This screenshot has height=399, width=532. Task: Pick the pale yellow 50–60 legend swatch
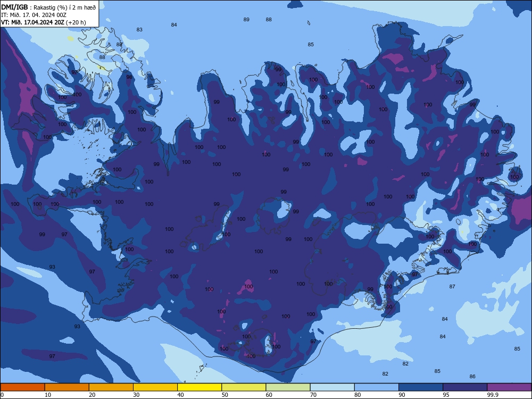(x=244, y=387)
